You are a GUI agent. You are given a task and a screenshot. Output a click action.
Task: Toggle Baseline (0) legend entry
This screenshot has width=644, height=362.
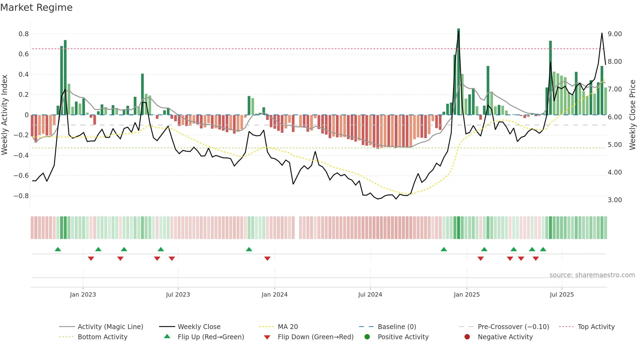(x=387, y=327)
